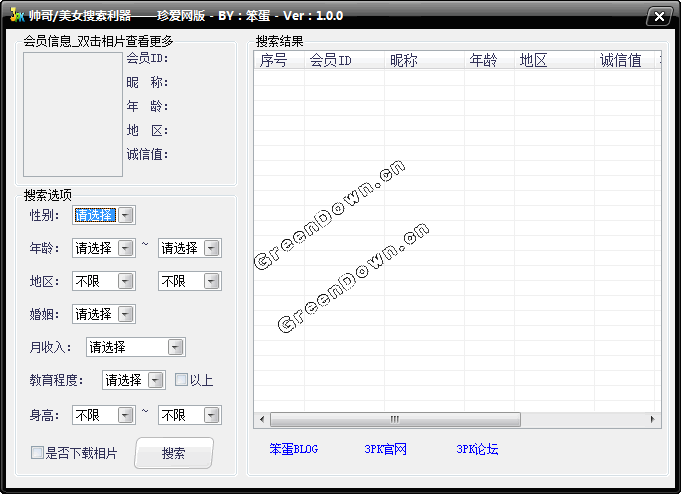Open the minimum 身高 (height) dropdown
Screen dimensions: 681x494
point(104,415)
